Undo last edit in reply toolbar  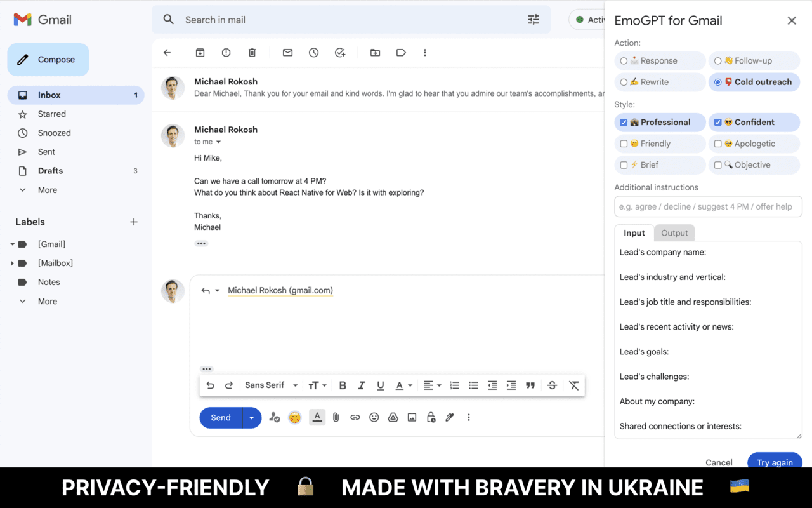point(211,385)
